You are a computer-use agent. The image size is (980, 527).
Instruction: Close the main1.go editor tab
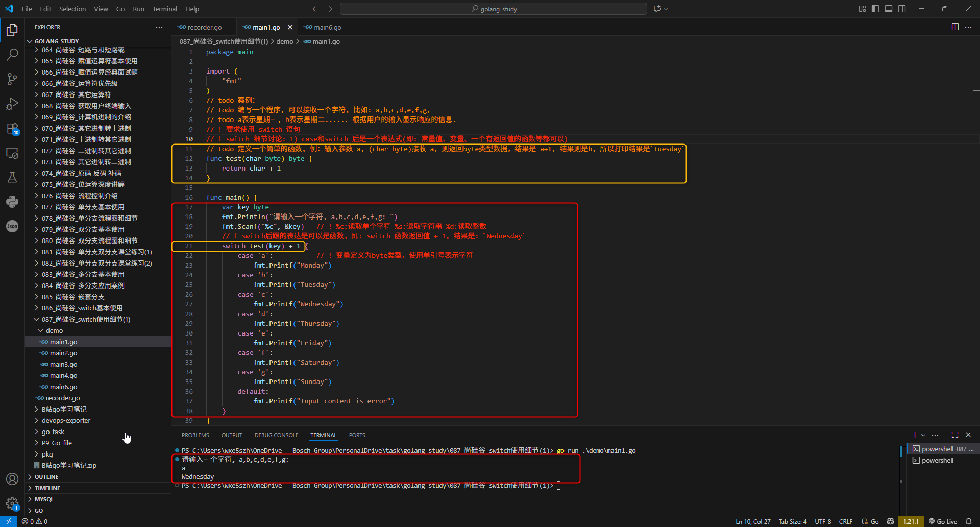290,27
